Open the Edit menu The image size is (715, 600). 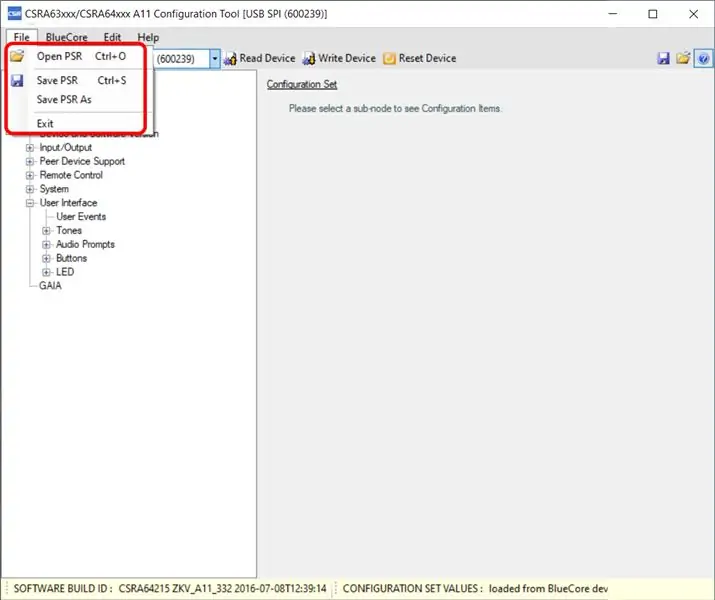(x=112, y=37)
